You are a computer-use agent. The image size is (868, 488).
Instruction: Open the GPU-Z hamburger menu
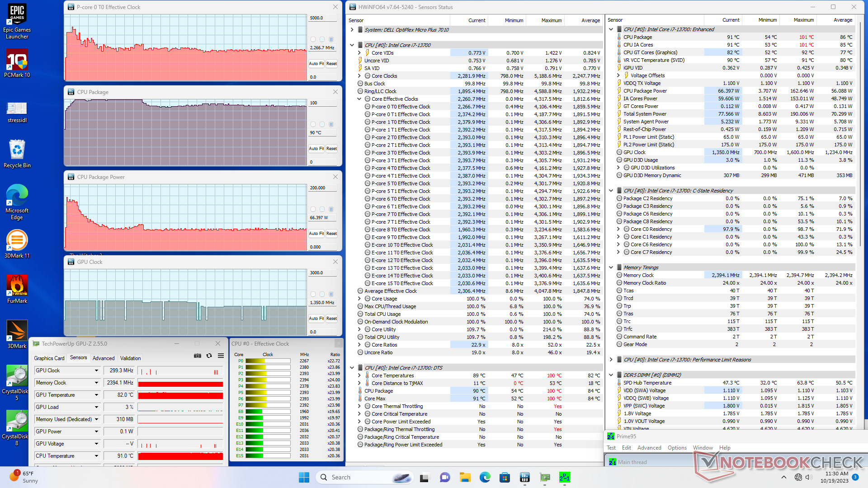click(221, 356)
